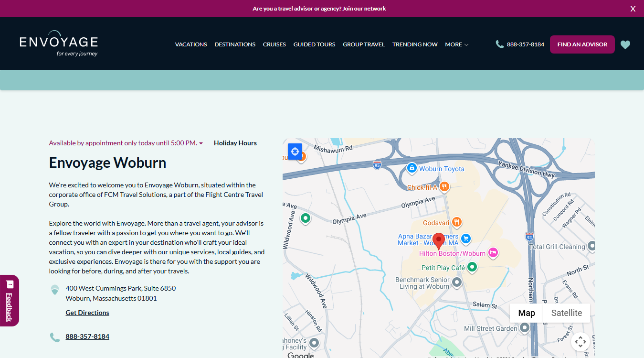Click Salem St map label
The width and height of the screenshot is (644, 358).
click(x=485, y=305)
